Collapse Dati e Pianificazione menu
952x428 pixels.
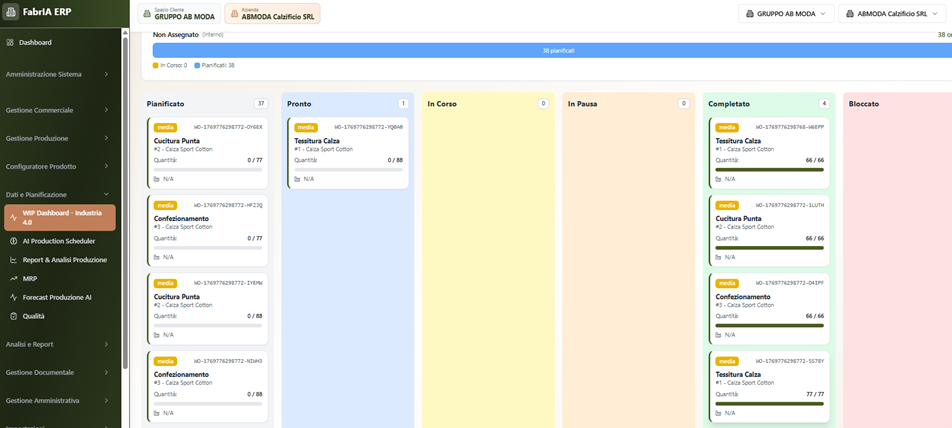[x=58, y=194]
